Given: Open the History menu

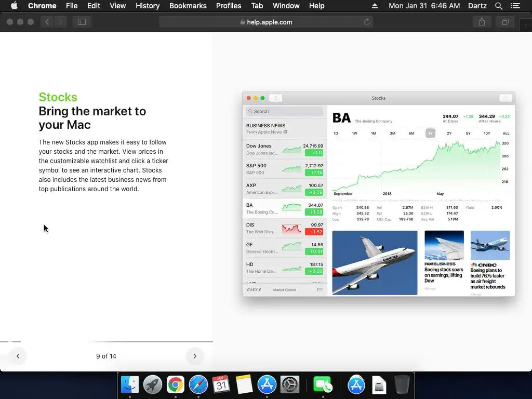Looking at the screenshot, I should coord(148,6).
